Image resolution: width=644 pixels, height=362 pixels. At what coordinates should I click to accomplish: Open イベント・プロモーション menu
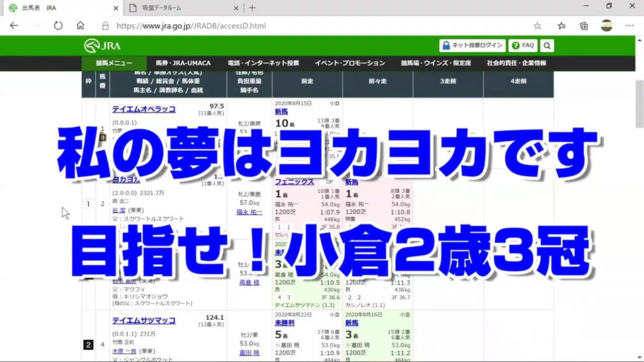point(350,63)
